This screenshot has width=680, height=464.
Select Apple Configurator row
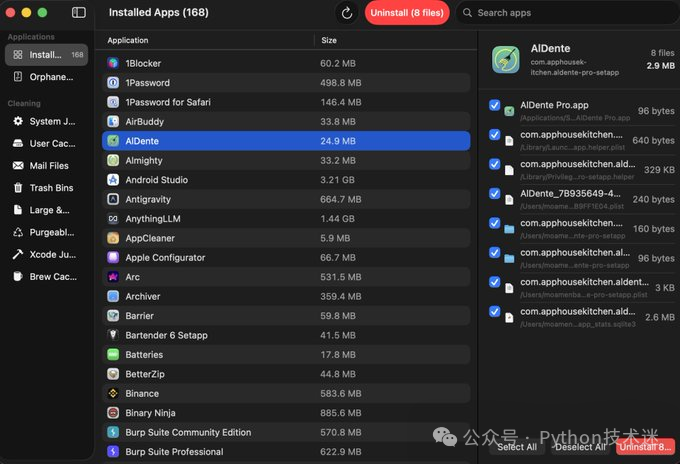tap(286, 258)
